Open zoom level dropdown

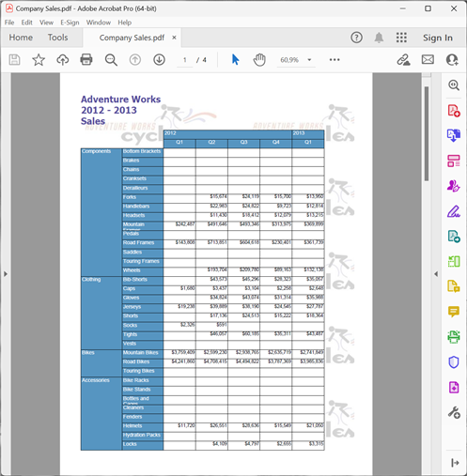(x=309, y=60)
